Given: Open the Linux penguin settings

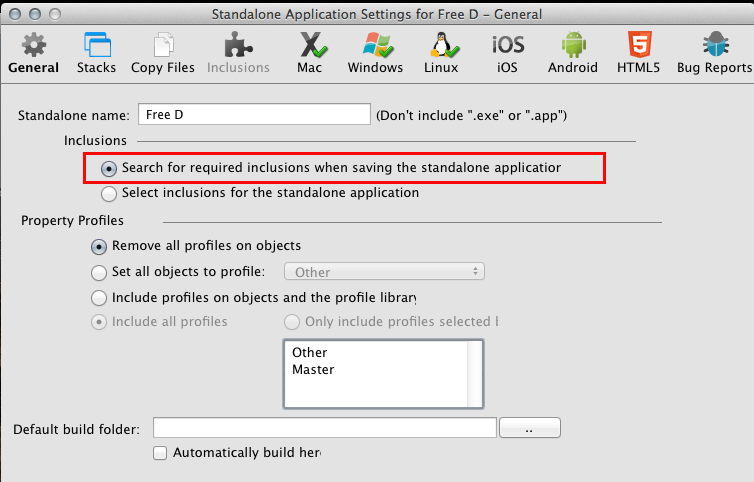Looking at the screenshot, I should click(442, 53).
